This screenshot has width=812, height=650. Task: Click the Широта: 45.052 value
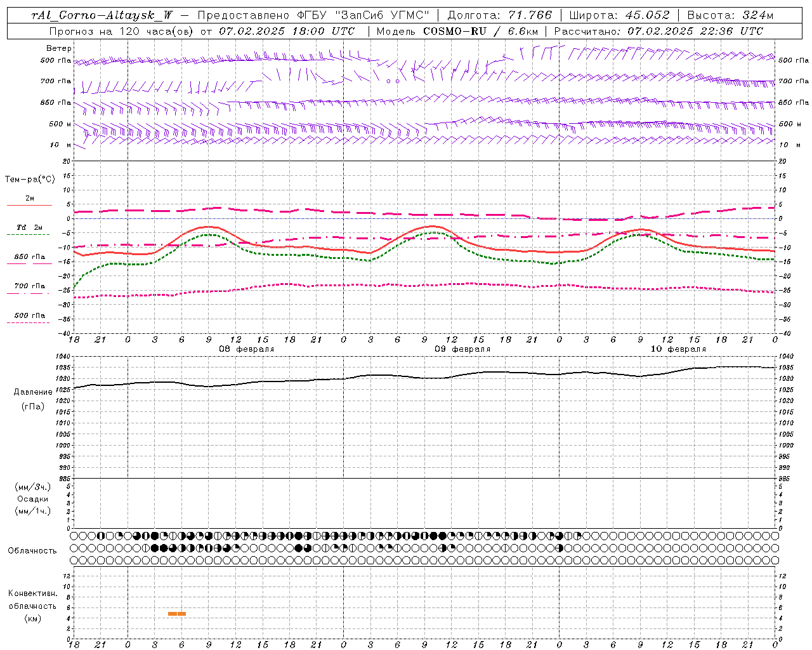pyautogui.click(x=620, y=16)
